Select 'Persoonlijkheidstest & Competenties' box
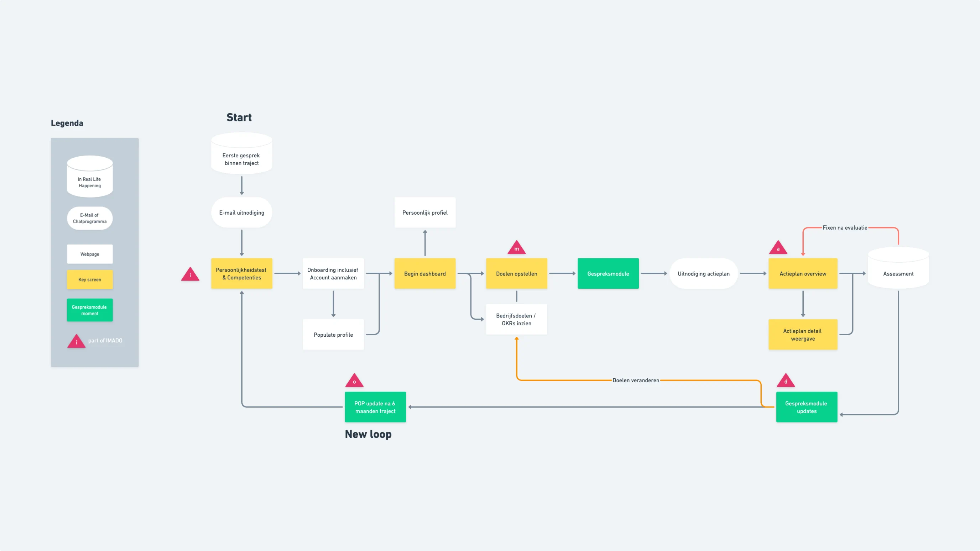980x551 pixels. point(241,273)
